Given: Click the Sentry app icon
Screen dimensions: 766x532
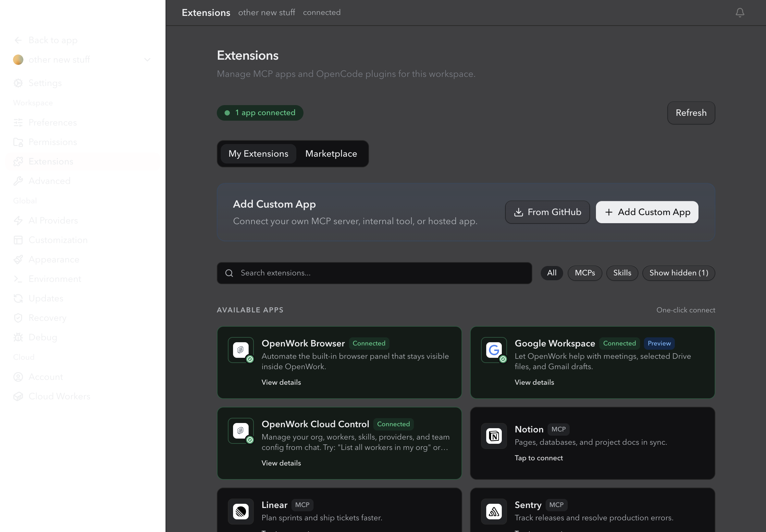Looking at the screenshot, I should point(494,512).
